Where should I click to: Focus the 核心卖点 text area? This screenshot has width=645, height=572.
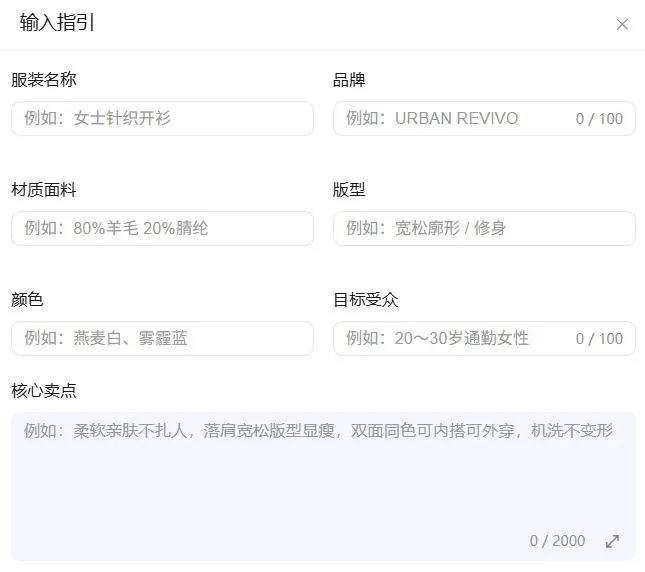(323, 486)
